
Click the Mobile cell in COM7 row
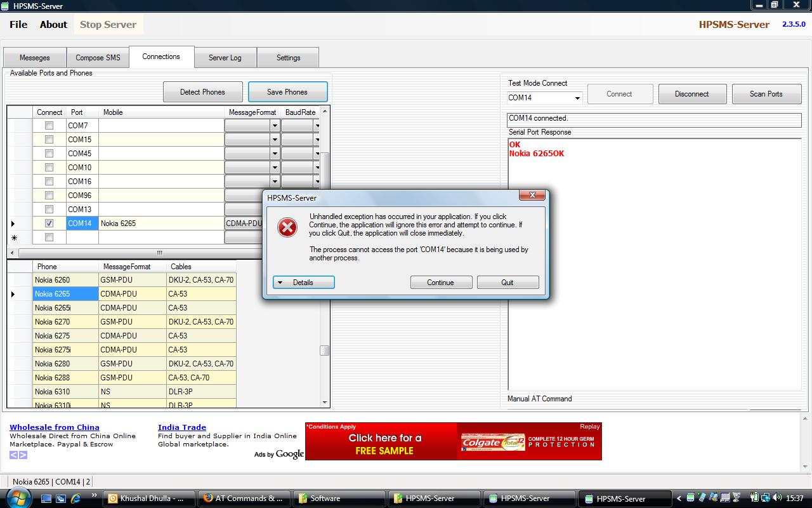coord(161,126)
